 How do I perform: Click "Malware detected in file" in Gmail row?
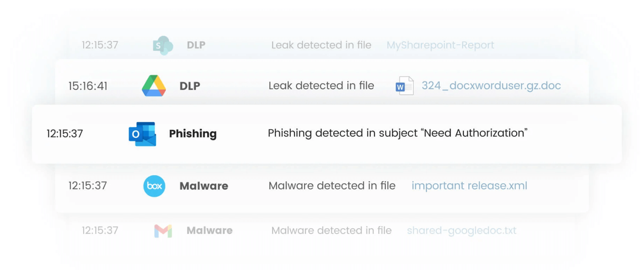331,230
